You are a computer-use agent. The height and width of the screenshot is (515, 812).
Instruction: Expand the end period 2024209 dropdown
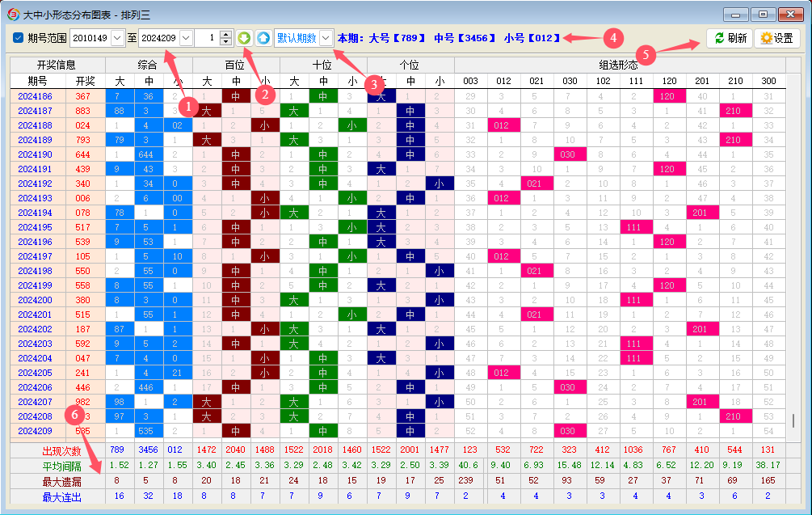pos(186,38)
